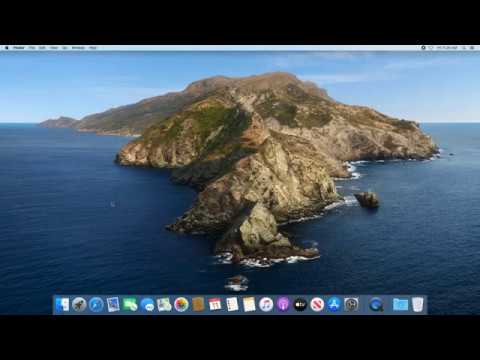
Task: Launch the blue App Store icon
Action: (x=334, y=305)
